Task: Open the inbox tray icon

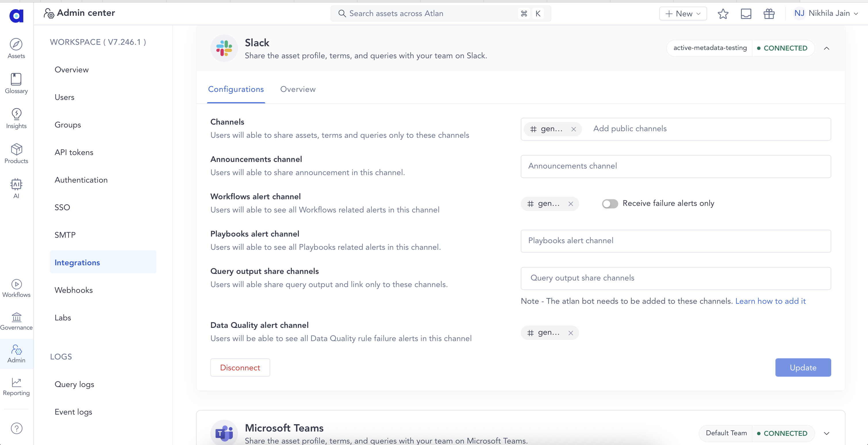Action: [746, 14]
